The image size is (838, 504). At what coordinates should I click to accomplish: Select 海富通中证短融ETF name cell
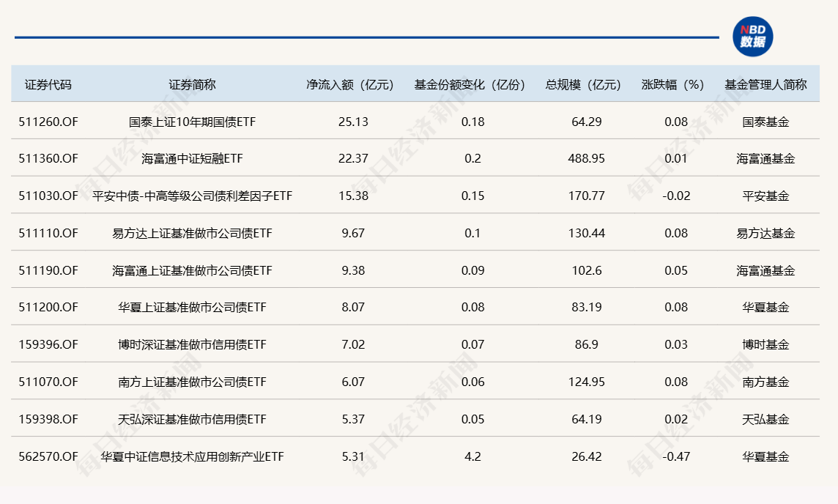click(x=192, y=159)
